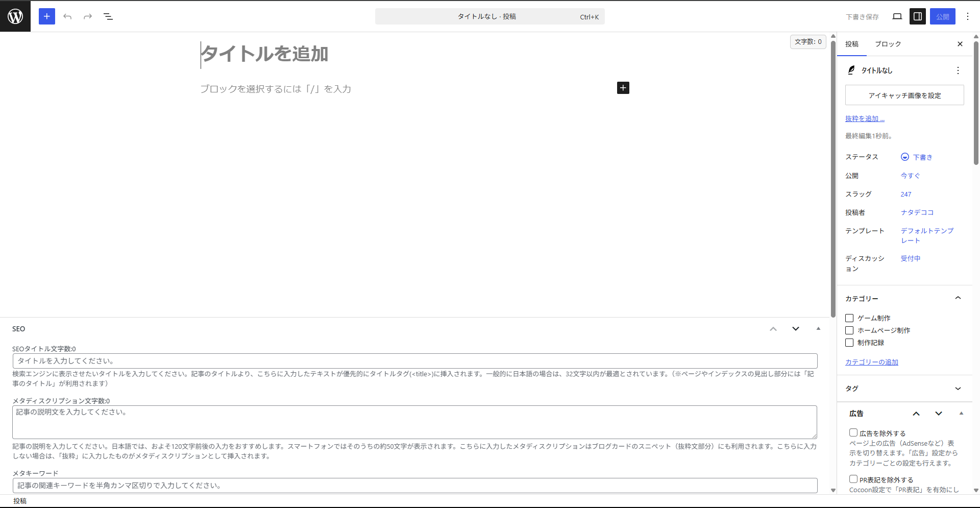Click the 公開 publish button
Image resolution: width=980 pixels, height=508 pixels.
(942, 16)
